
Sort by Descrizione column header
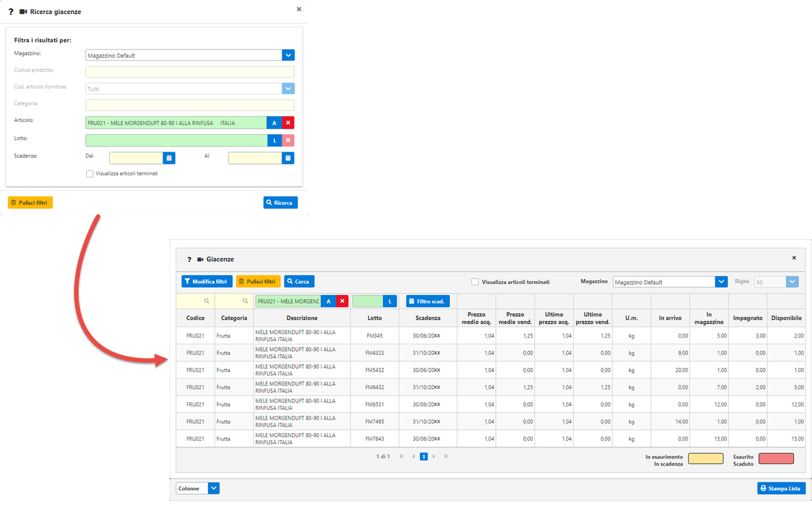click(302, 318)
